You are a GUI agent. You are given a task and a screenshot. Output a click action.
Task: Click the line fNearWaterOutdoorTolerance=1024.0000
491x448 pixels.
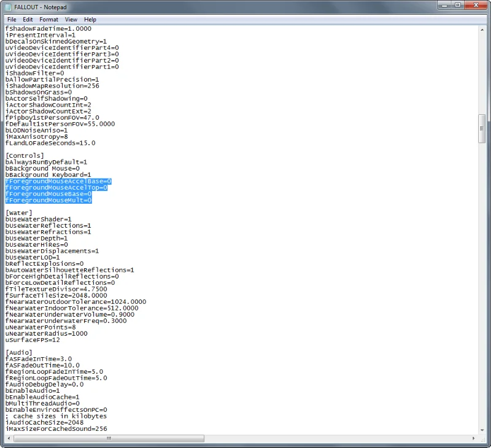(x=75, y=302)
